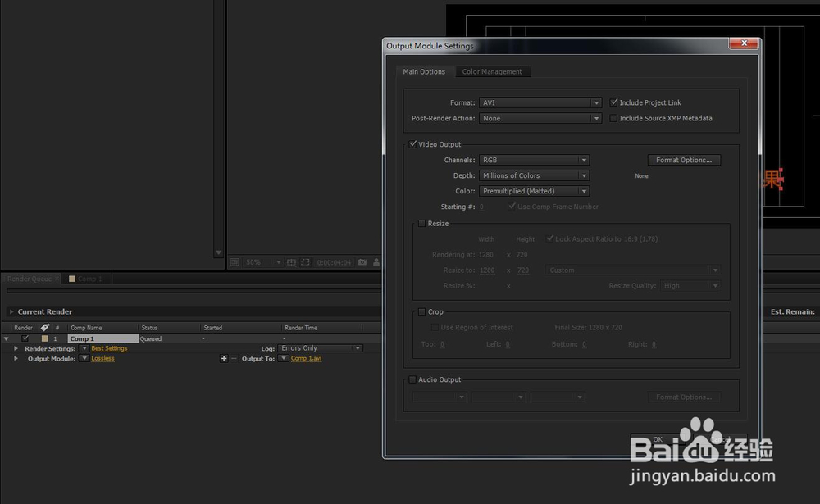This screenshot has width=820, height=504.
Task: Click the Queued status text
Action: (x=151, y=338)
